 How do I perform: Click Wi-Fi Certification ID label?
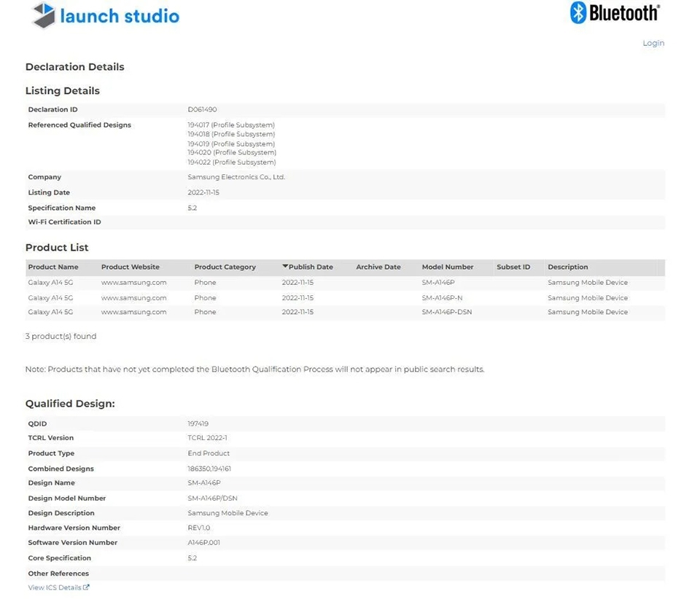pyautogui.click(x=64, y=222)
